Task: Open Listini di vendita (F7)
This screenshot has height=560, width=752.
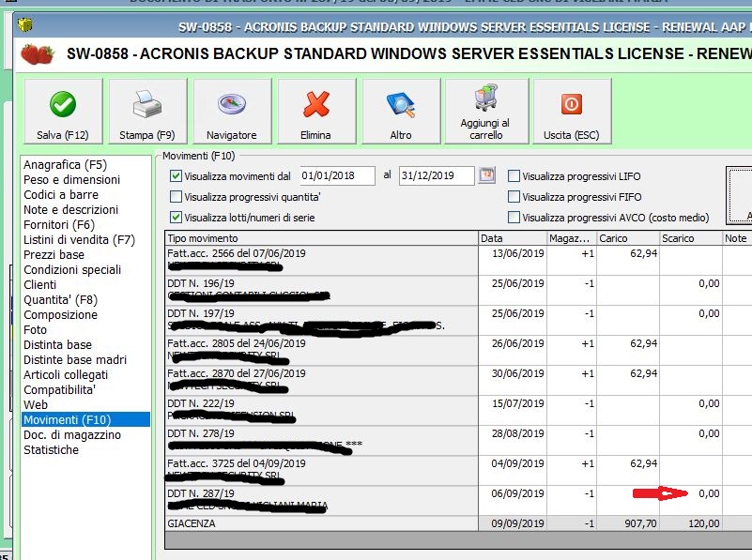Action: coord(79,239)
